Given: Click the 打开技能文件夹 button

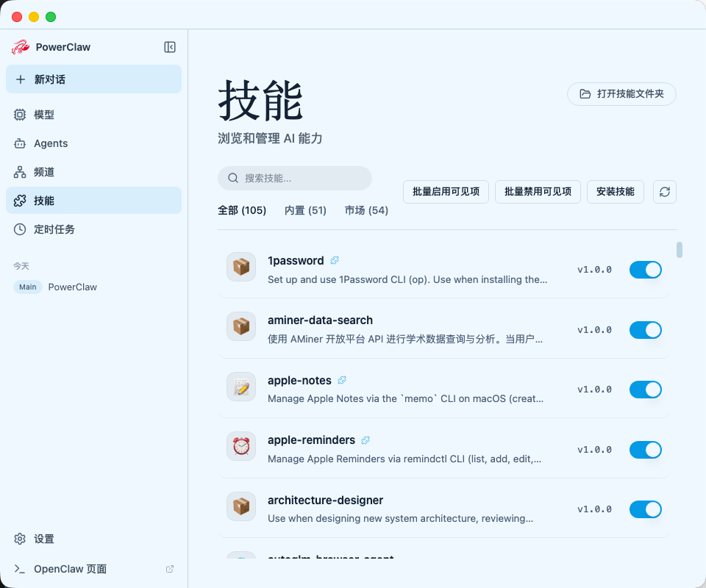Looking at the screenshot, I should click(621, 94).
